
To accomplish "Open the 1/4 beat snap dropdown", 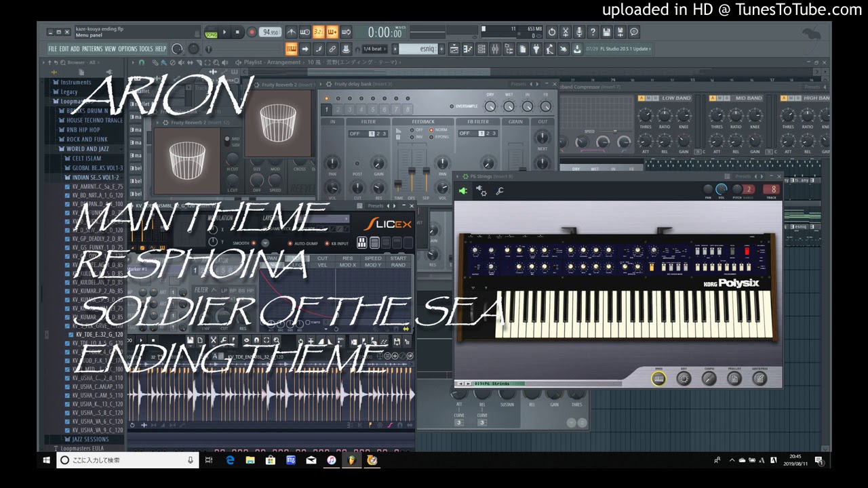I will click(x=376, y=49).
